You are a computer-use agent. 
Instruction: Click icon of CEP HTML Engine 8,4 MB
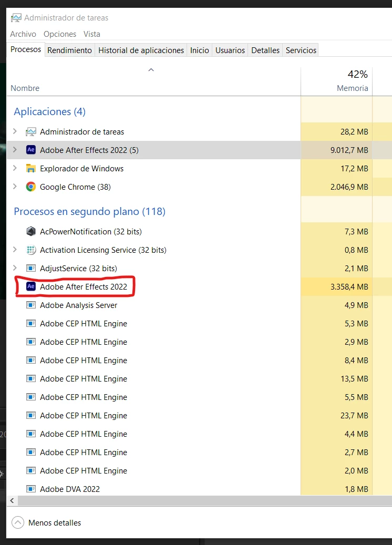coord(31,360)
